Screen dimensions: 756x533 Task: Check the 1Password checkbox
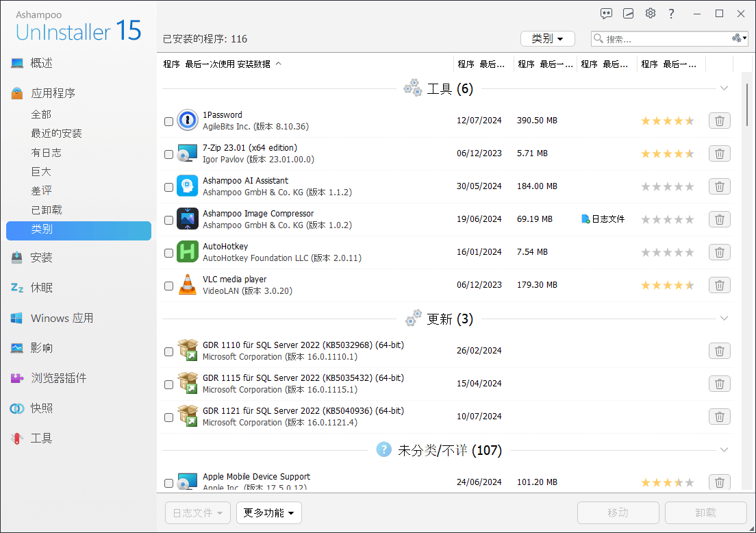[x=168, y=121]
